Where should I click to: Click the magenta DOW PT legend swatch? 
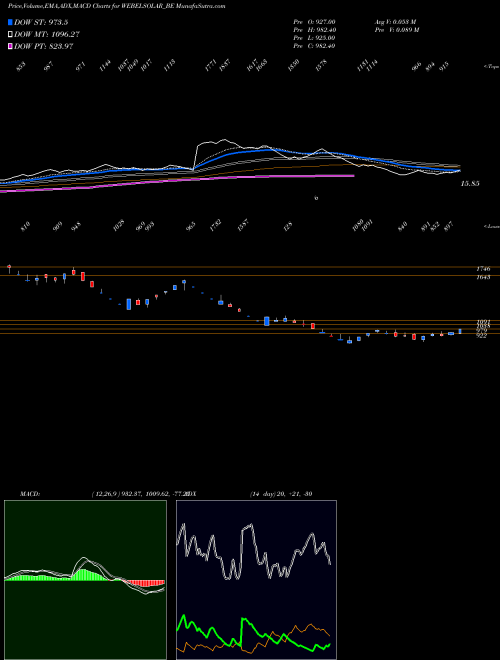click(11, 46)
